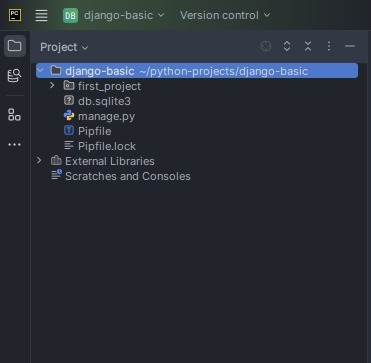The height and width of the screenshot is (363, 371).
Task: Open Project panel options kebab menu
Action: (x=329, y=46)
